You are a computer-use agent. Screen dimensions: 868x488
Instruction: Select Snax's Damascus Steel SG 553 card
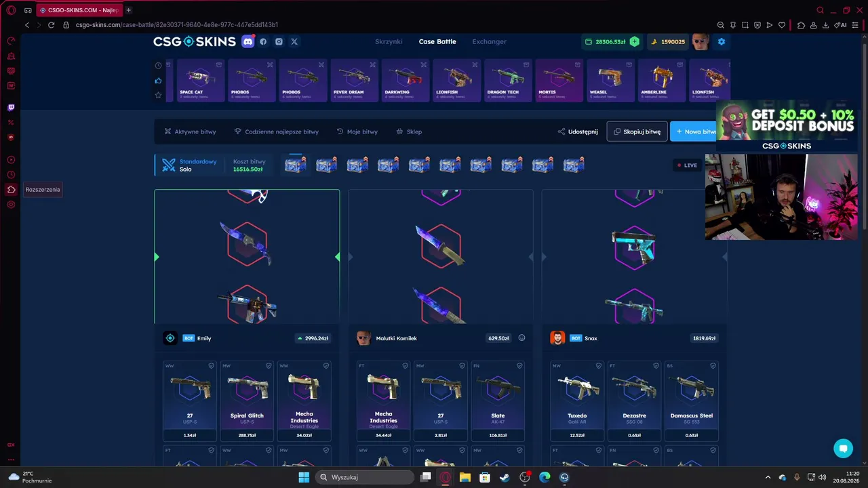tap(692, 401)
